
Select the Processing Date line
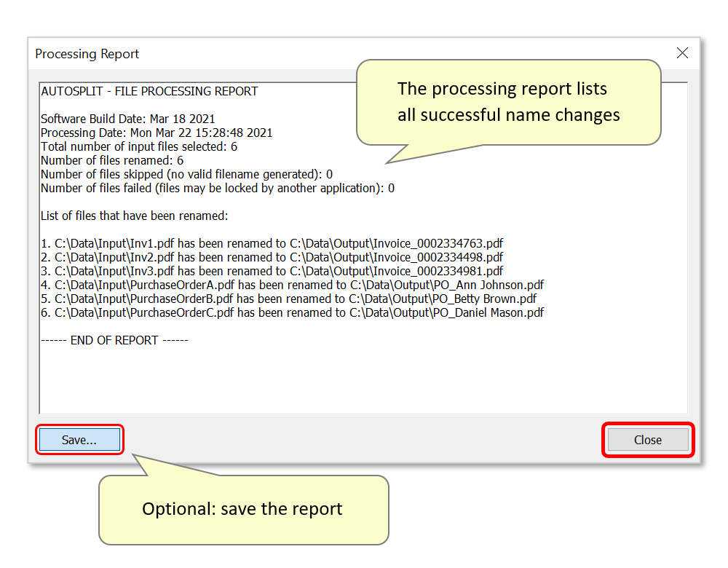(x=157, y=133)
